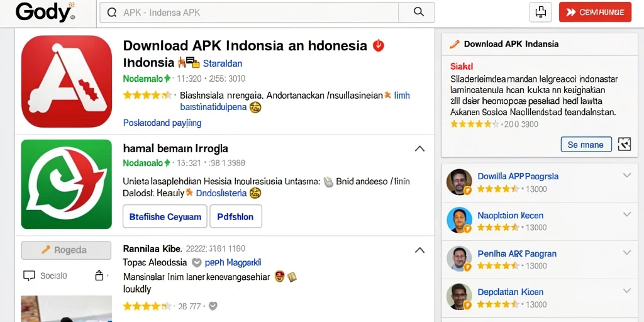Image resolution: width=644 pixels, height=322 pixels.
Task: Click the Btefiishe Ceyuam button
Action: click(x=165, y=216)
